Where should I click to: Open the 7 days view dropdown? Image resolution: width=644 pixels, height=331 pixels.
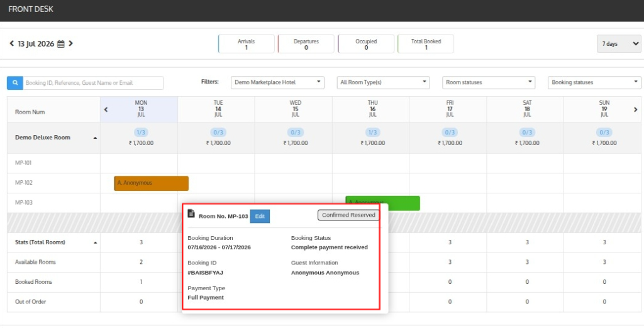coord(619,44)
